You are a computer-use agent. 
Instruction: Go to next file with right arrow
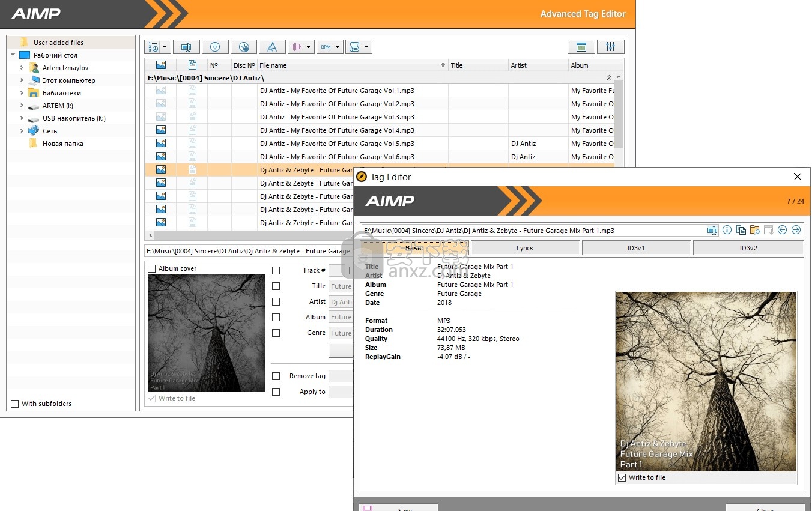click(x=796, y=230)
